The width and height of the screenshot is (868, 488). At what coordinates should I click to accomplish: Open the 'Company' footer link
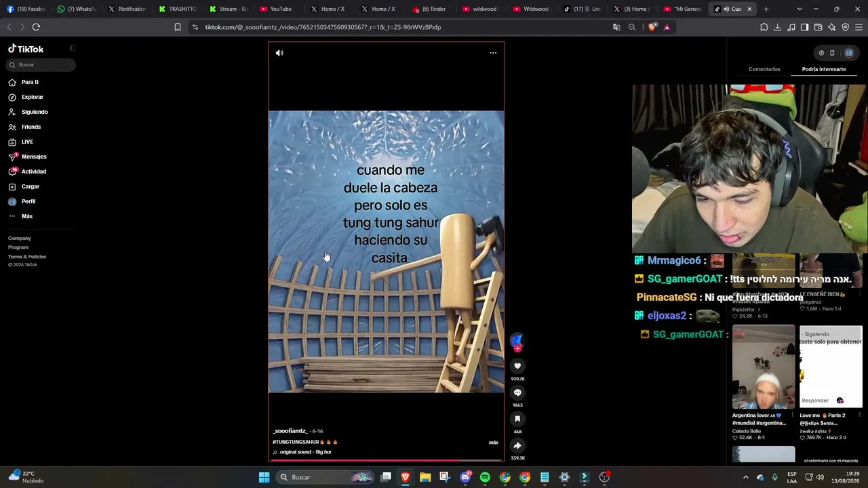coord(20,239)
